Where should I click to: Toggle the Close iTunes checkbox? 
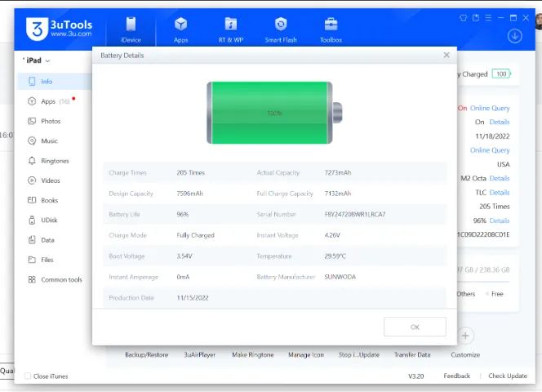[28, 376]
